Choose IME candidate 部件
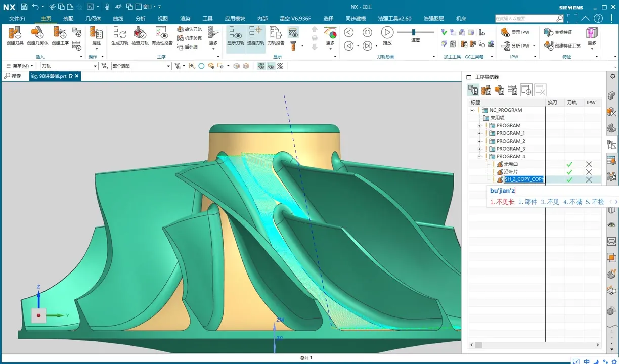 pyautogui.click(x=527, y=202)
